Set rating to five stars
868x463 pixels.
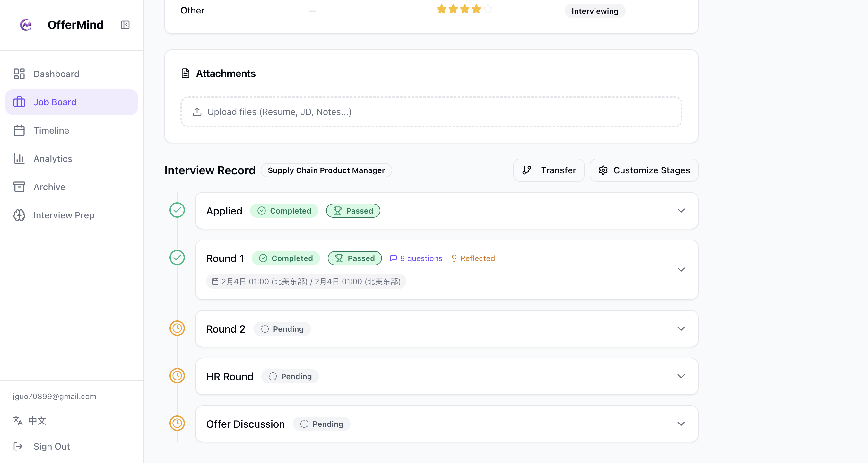coord(488,9)
